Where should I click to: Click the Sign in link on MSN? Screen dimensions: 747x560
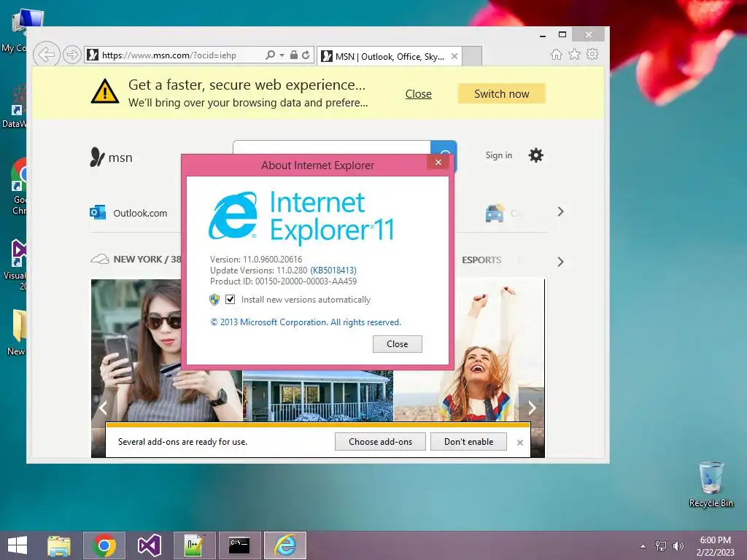click(x=499, y=155)
